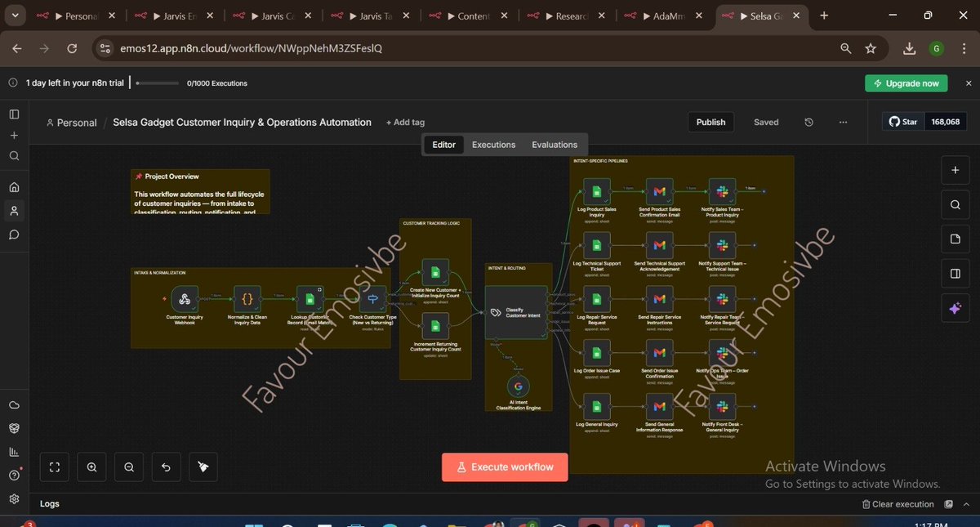Select Notify Support Team Slack node
Screen dimensions: 980x527
(722, 245)
